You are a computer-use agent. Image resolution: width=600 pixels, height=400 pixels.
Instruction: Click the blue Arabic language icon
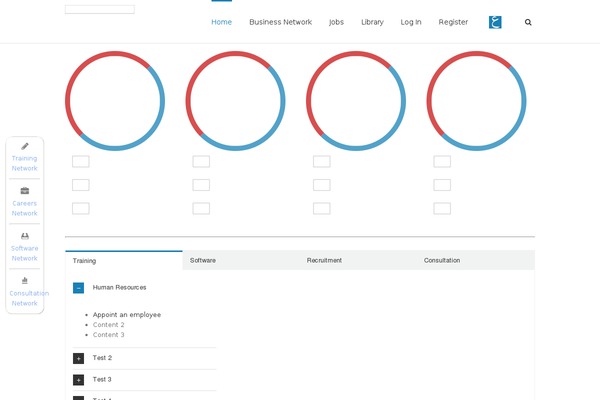[495, 22]
